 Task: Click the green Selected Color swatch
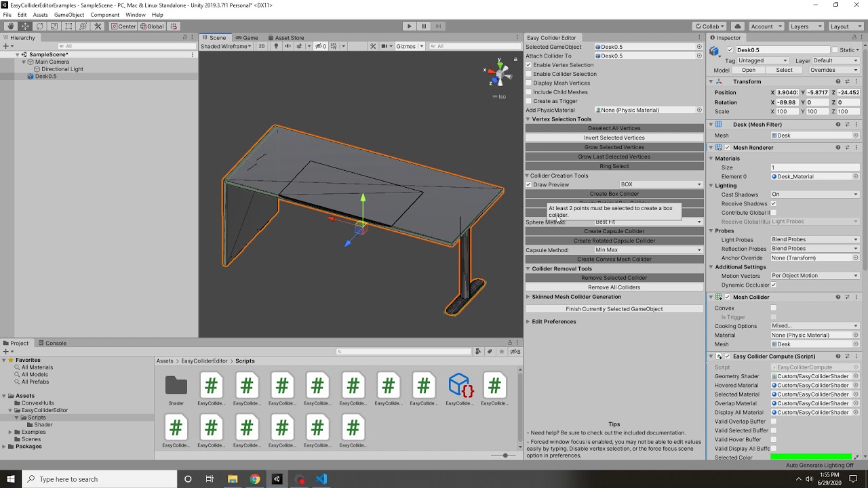point(811,457)
